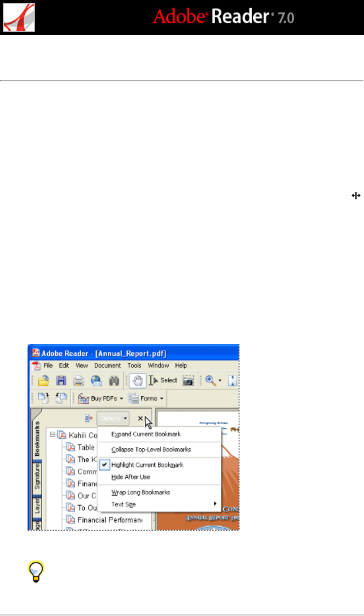Open the Window menu
Screen dimensions: 364x616
coord(158,365)
